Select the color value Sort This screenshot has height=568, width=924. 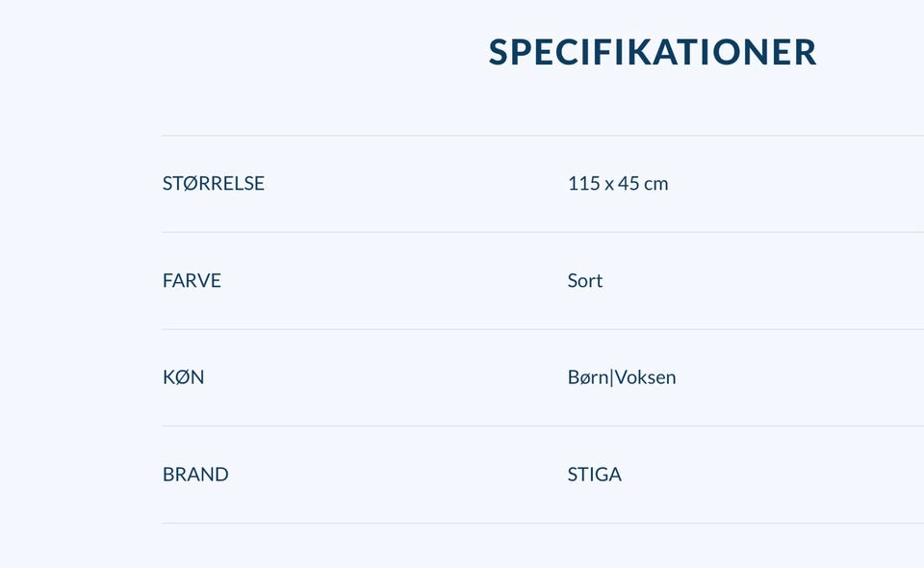tap(584, 280)
